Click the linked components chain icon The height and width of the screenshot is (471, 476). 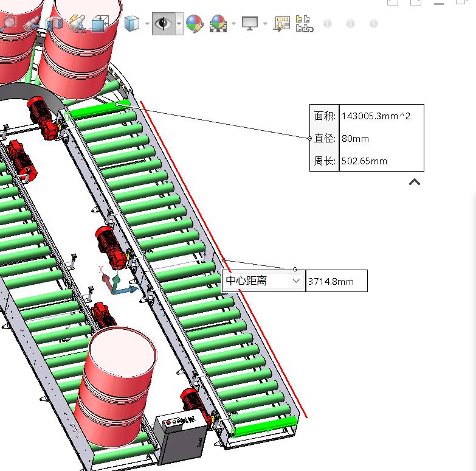point(304,24)
